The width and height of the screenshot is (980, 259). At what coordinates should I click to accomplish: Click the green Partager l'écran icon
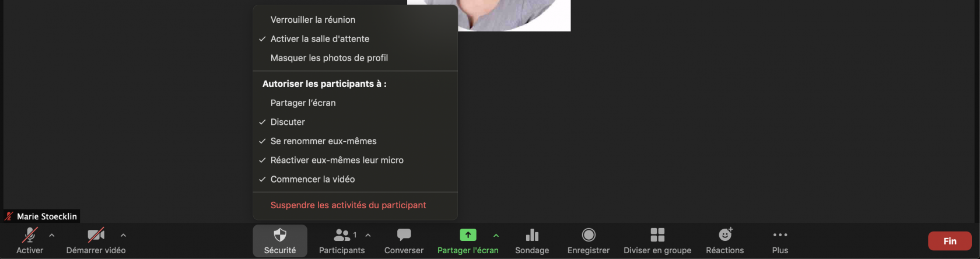coord(468,235)
